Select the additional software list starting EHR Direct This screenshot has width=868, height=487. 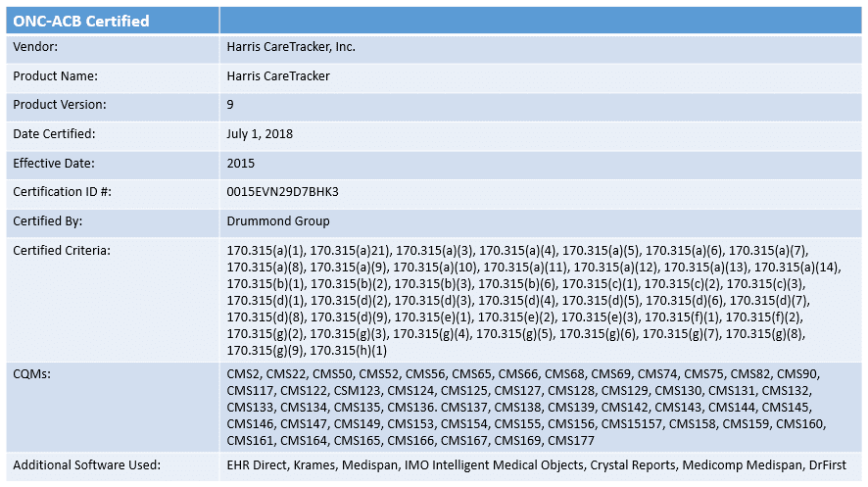[535, 465]
